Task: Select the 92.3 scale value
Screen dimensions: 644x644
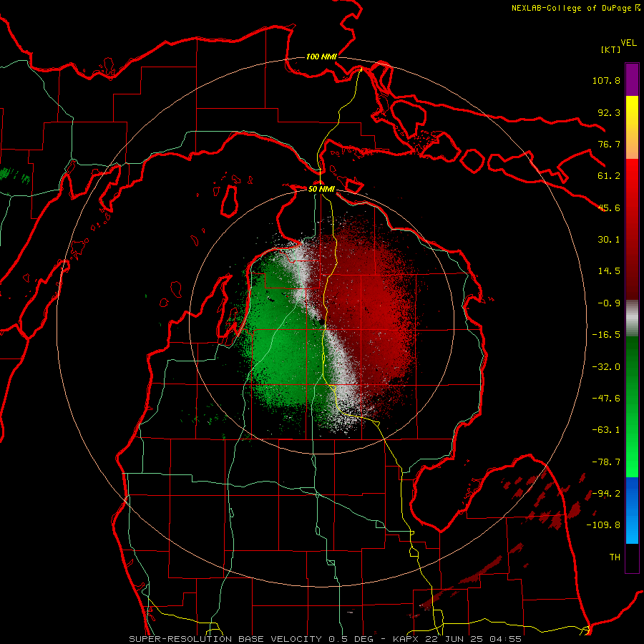Action: (609, 112)
